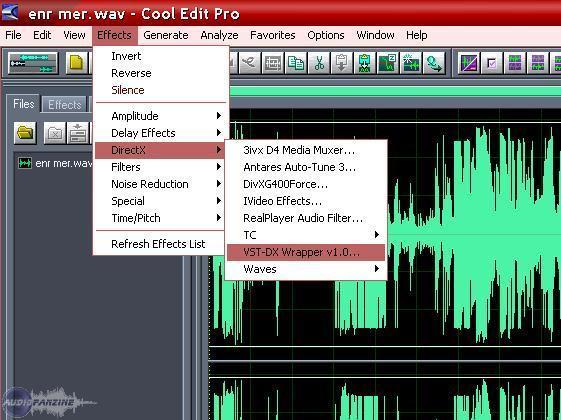Click the sparkle waveform toolbar icon
Image resolution: width=561 pixels, height=420 pixels.
pyautogui.click(x=410, y=63)
